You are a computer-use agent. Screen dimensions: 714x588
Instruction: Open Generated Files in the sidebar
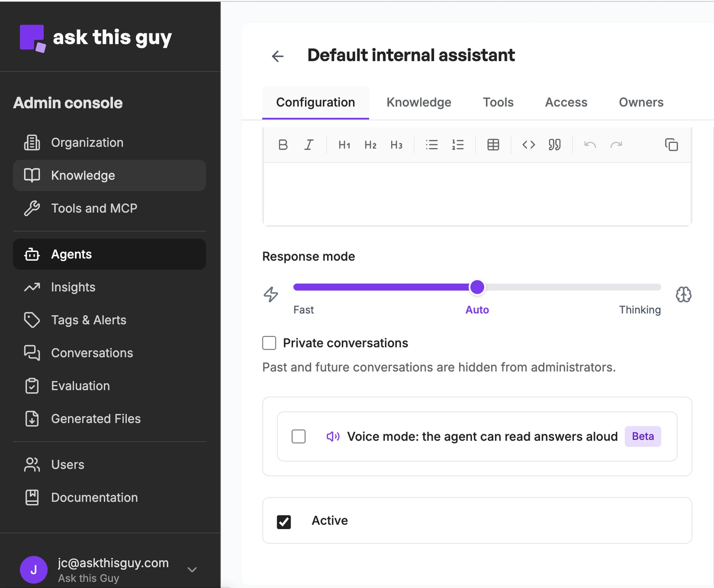(x=109, y=419)
